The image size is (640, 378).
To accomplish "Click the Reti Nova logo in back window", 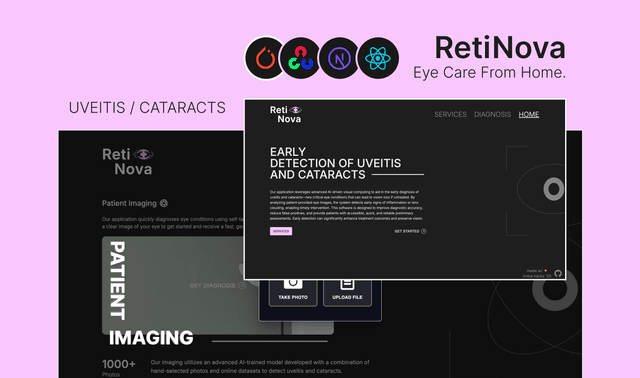I will click(x=128, y=162).
